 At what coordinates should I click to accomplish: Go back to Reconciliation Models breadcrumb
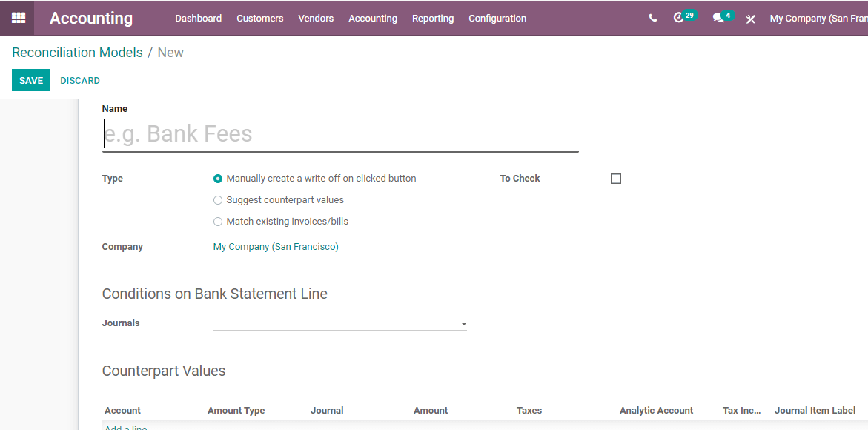(x=77, y=53)
